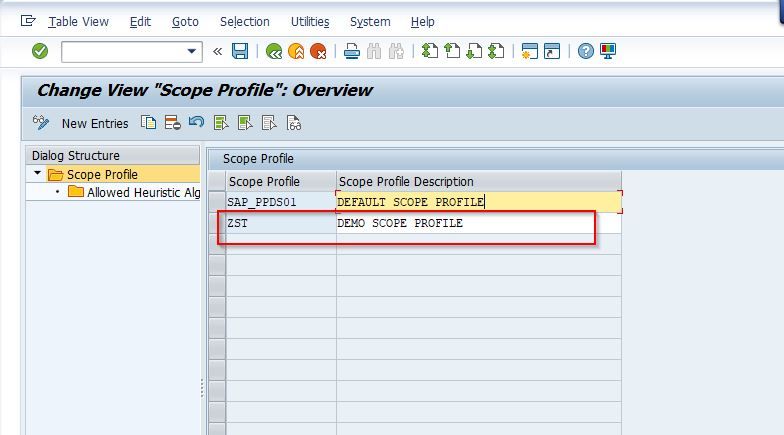
Task: Click the configuration help glasses icon
Action: pos(294,122)
